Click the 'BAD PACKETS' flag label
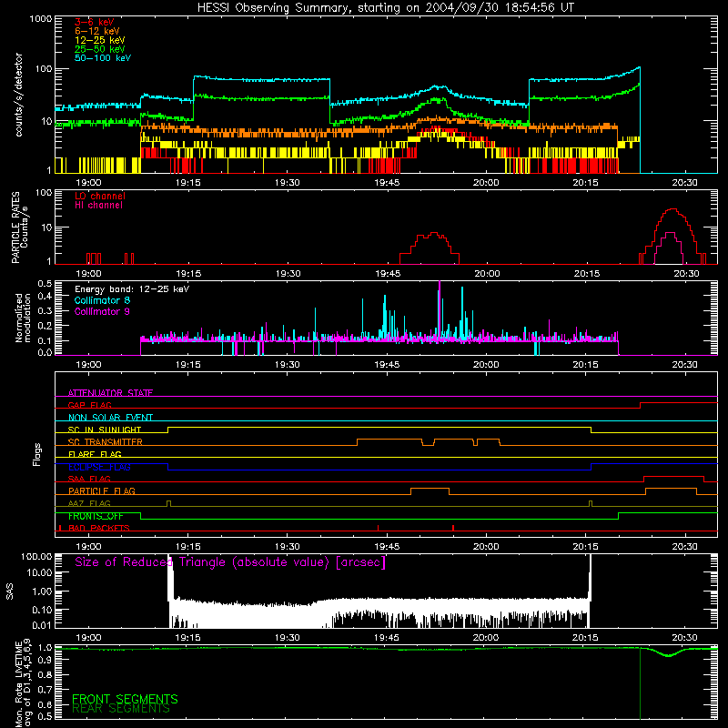The height and width of the screenshot is (728, 728). point(99,528)
